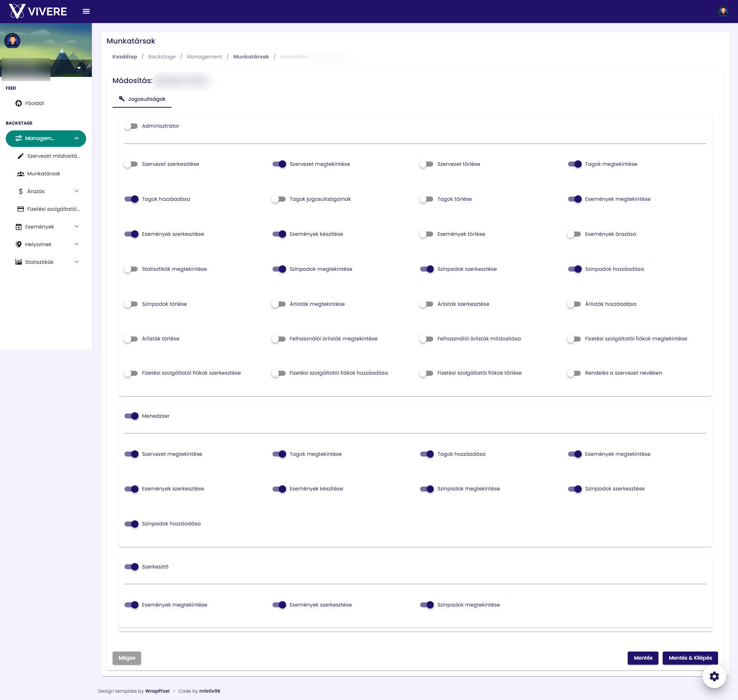The height and width of the screenshot is (700, 738).
Task: Select the Jogosultságok tab label
Action: click(x=147, y=99)
